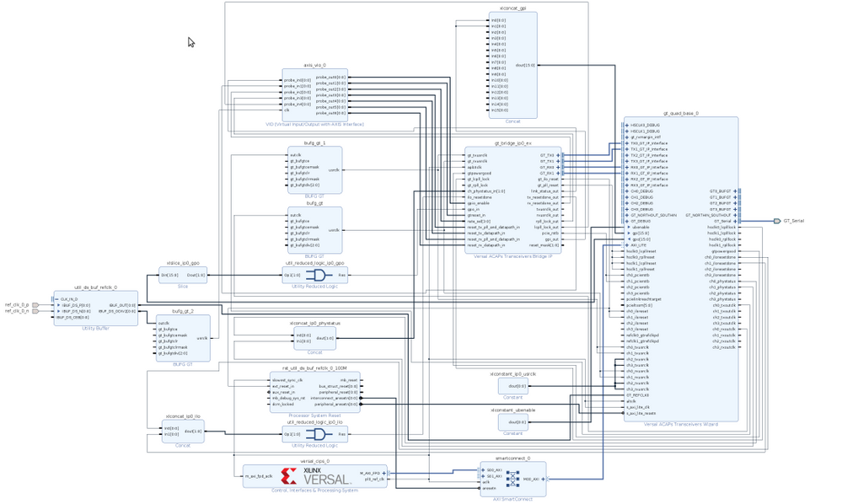
Task: Click the apb3clk input pin on gt_bridge_ip0_ex
Action: (x=470, y=167)
